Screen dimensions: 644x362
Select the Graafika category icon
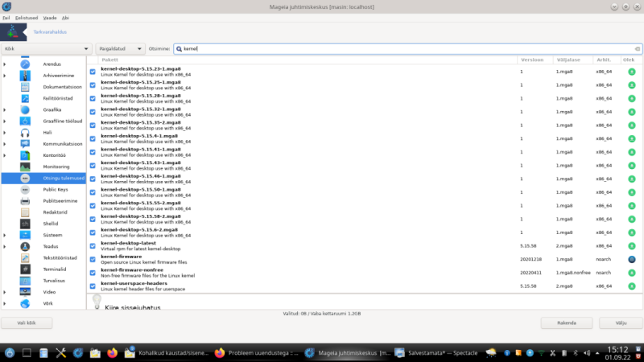tap(25, 109)
